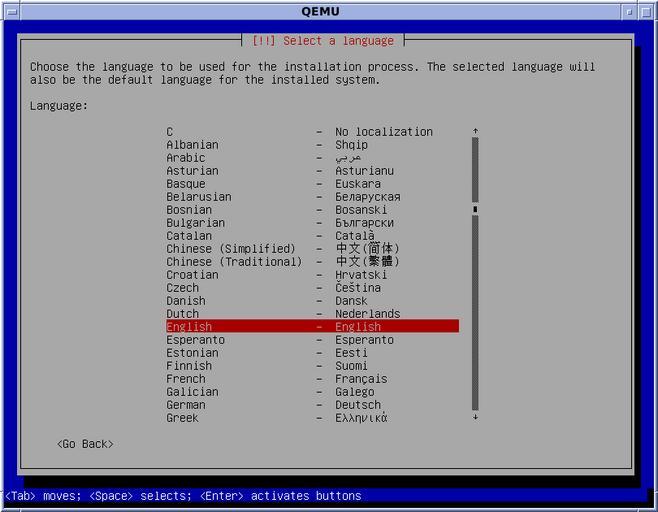Open the QEMU window menu icon
658x512 pixels.
(10, 11)
